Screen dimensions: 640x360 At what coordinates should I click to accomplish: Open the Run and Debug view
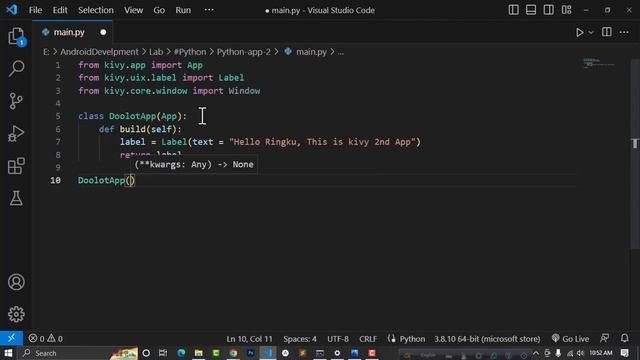16,133
